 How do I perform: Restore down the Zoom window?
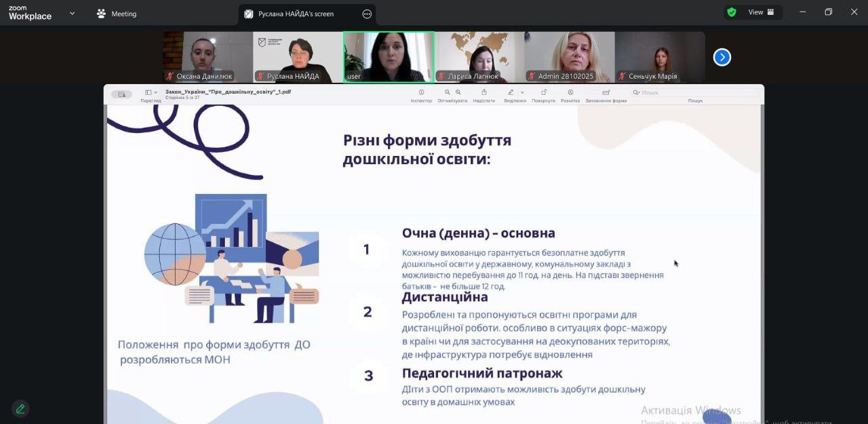point(828,12)
